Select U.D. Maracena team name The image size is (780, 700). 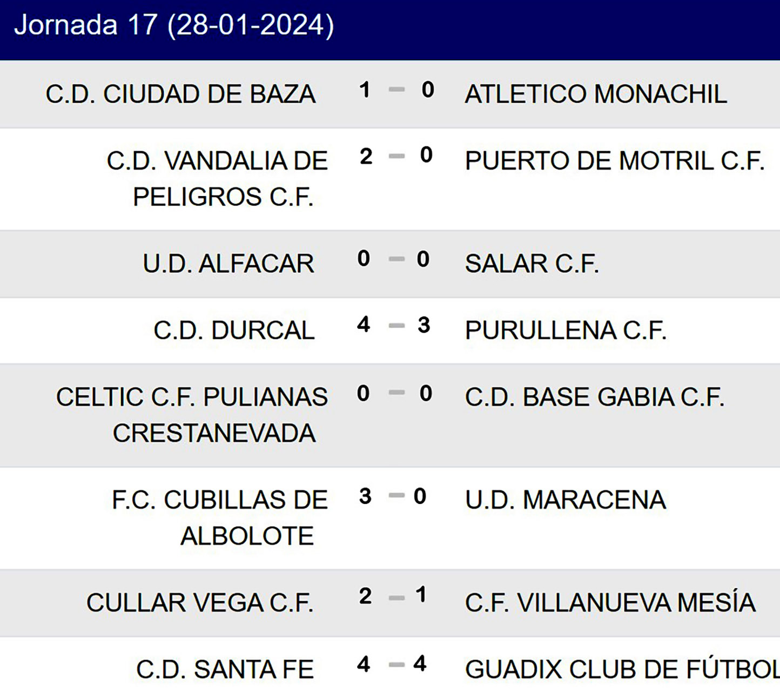pyautogui.click(x=565, y=500)
